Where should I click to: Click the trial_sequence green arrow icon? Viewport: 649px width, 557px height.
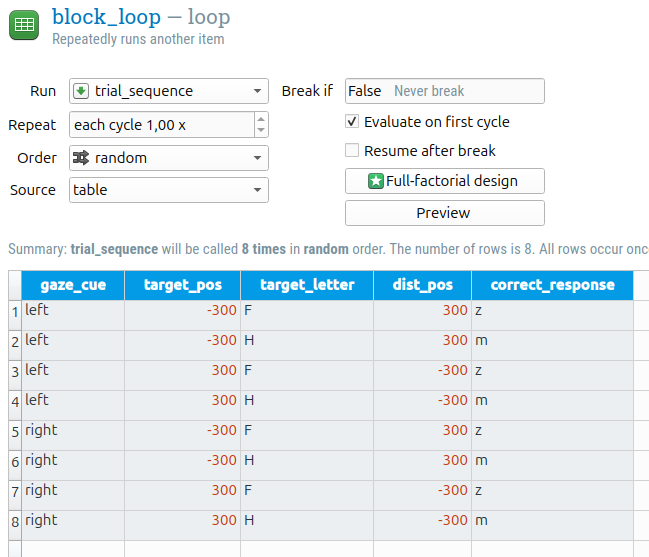[82, 91]
